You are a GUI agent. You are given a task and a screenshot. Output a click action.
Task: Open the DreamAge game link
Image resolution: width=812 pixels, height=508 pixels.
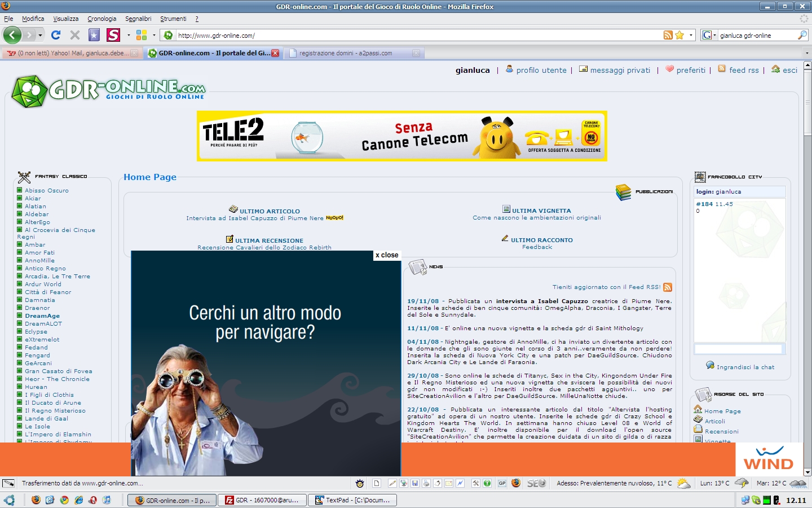point(42,316)
